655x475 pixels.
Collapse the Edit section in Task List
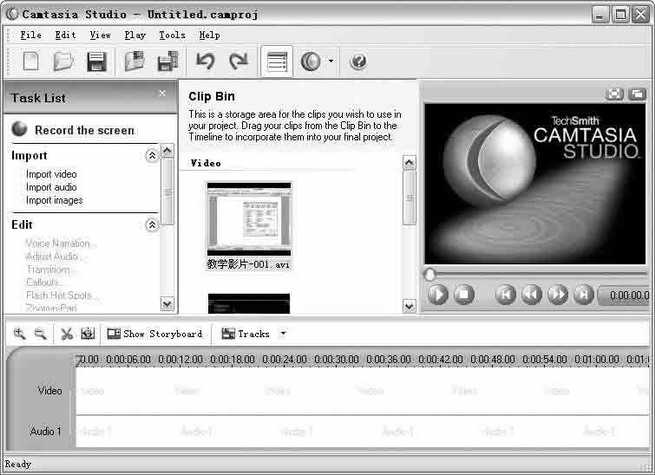coord(152,225)
